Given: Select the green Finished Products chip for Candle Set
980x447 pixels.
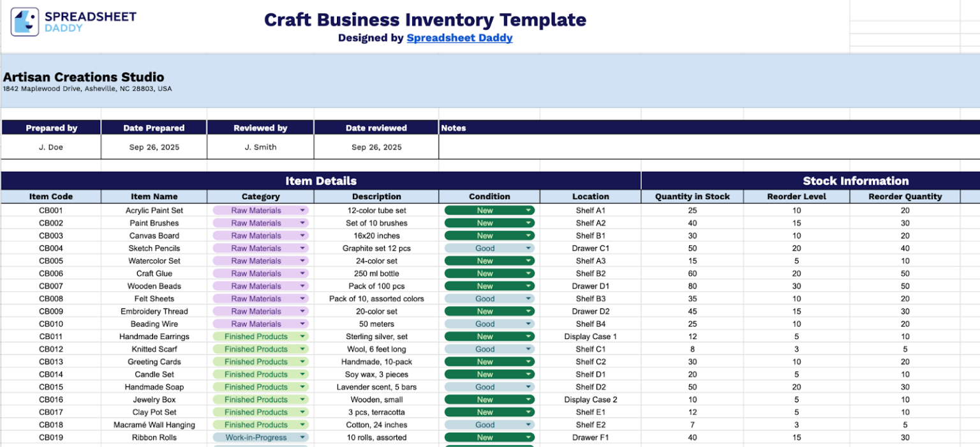Looking at the screenshot, I should click(x=260, y=374).
